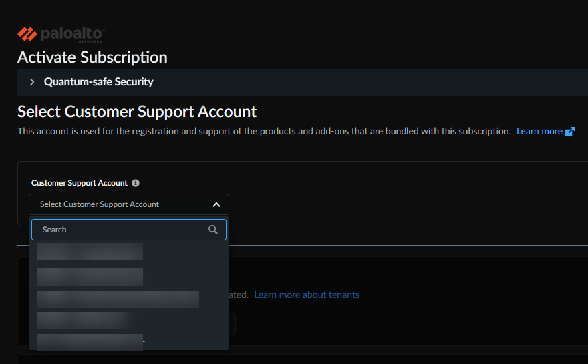This screenshot has width=588, height=364.
Task: Select the first blurred account option
Action: tap(90, 252)
